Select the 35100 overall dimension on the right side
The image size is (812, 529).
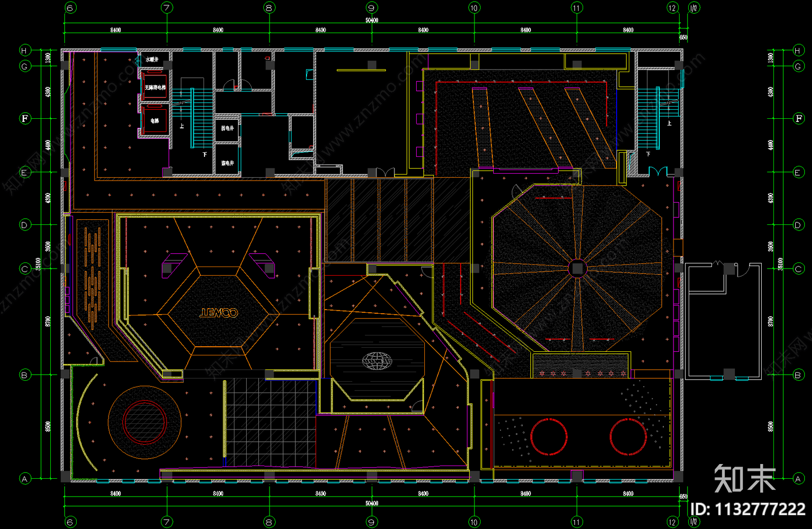[781, 264]
